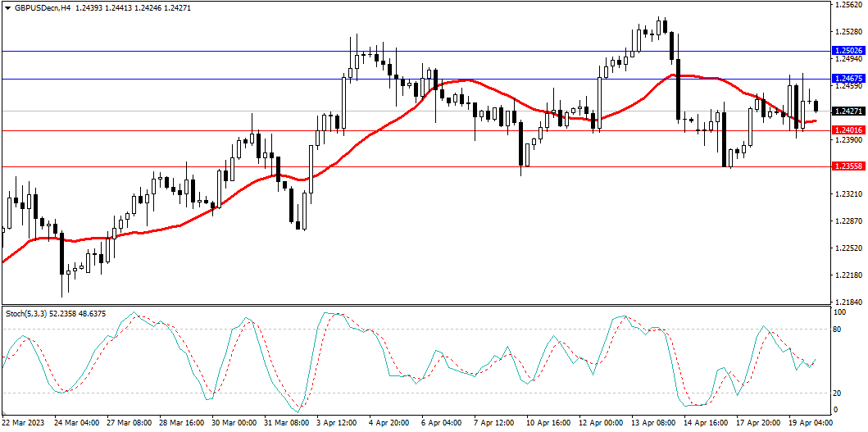Click the 13 Apr 08:00 time label
This screenshot has height=432, width=868.
(x=653, y=422)
